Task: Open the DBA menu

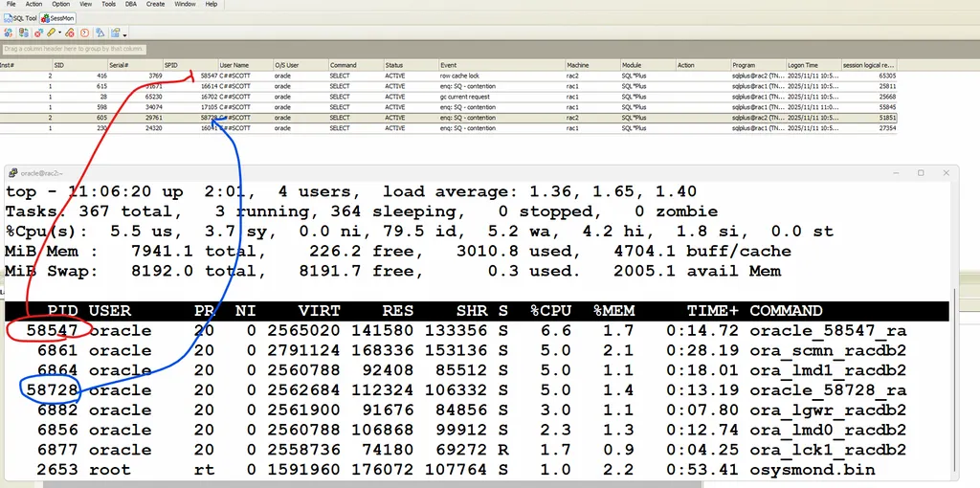Action: click(130, 4)
